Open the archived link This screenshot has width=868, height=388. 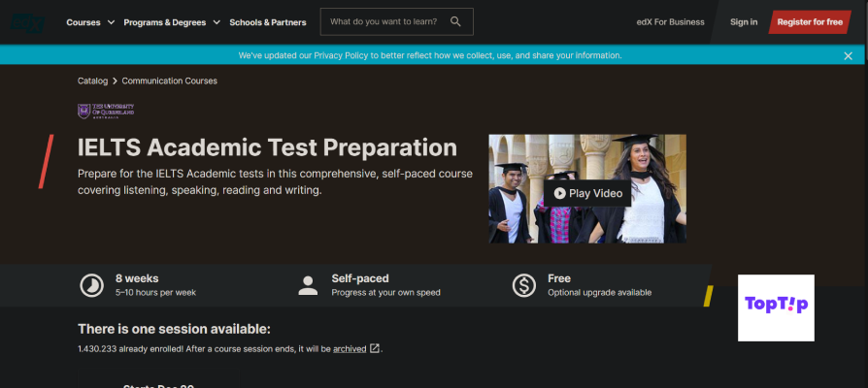350,349
